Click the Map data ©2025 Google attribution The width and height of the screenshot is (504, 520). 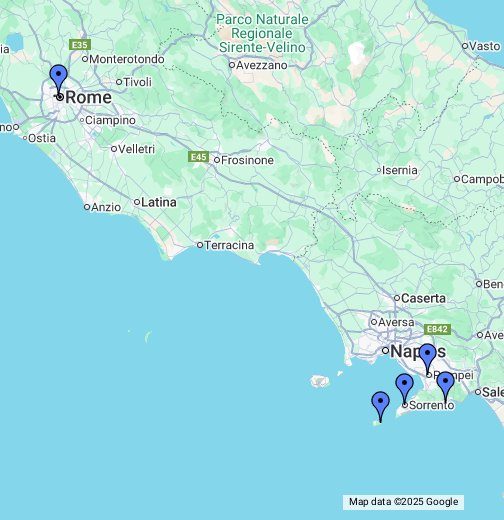coord(403,502)
